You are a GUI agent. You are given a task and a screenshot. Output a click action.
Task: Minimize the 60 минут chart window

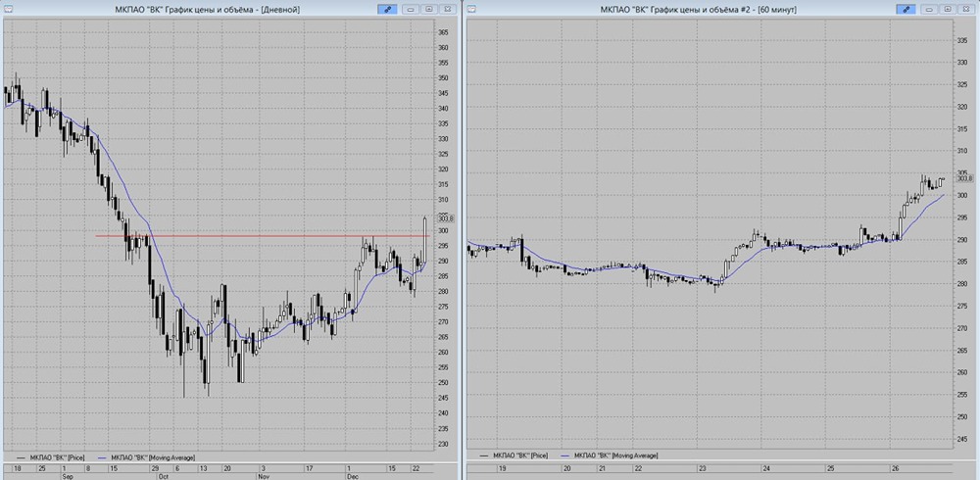click(x=929, y=9)
